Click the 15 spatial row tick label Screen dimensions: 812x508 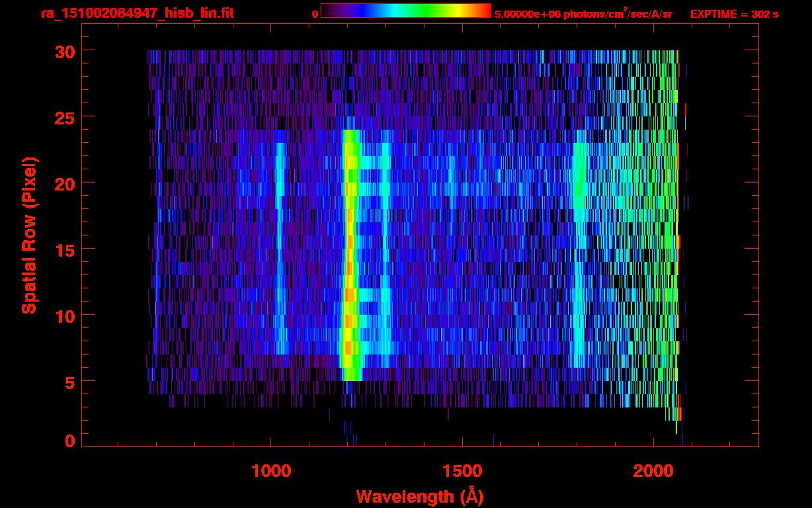point(65,249)
